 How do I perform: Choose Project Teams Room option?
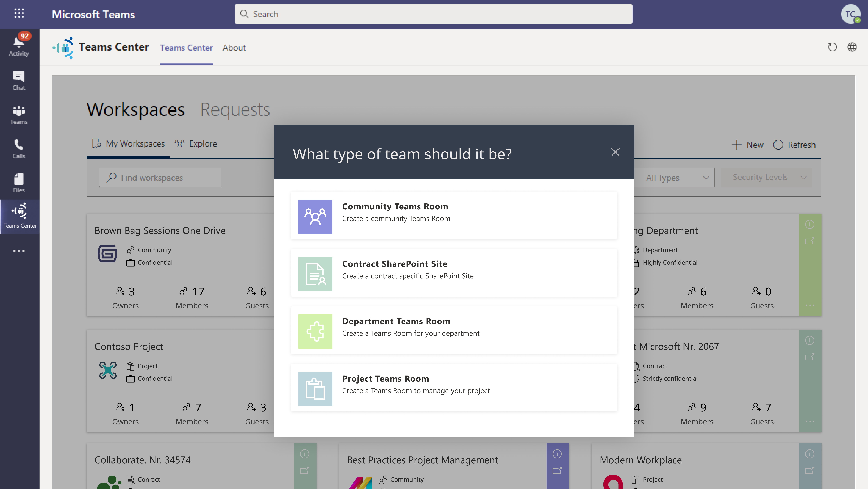pos(454,388)
